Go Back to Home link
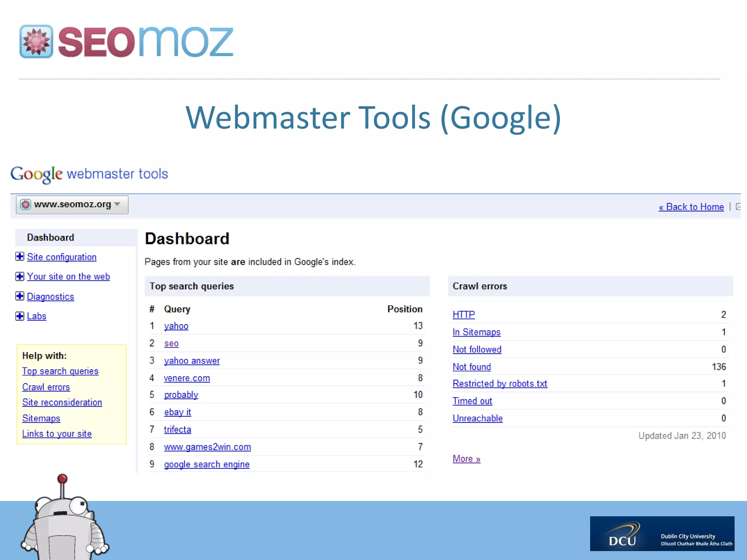This screenshot has height=560, width=747. pyautogui.click(x=691, y=207)
